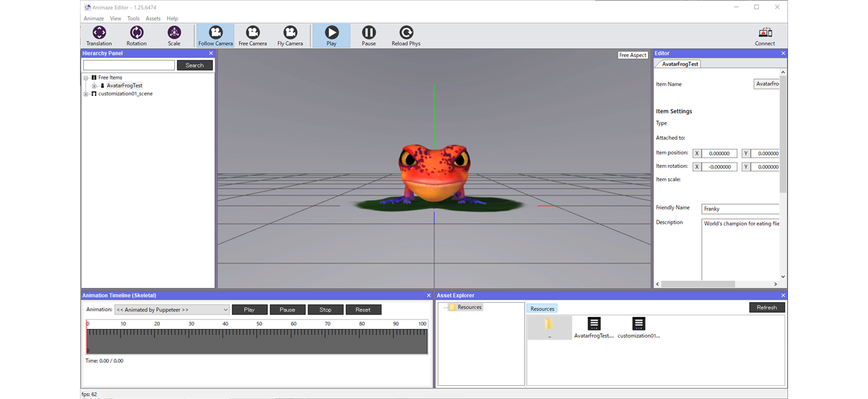This screenshot has width=868, height=399.
Task: Click the Refresh button in Asset Explorer
Action: coord(766,308)
